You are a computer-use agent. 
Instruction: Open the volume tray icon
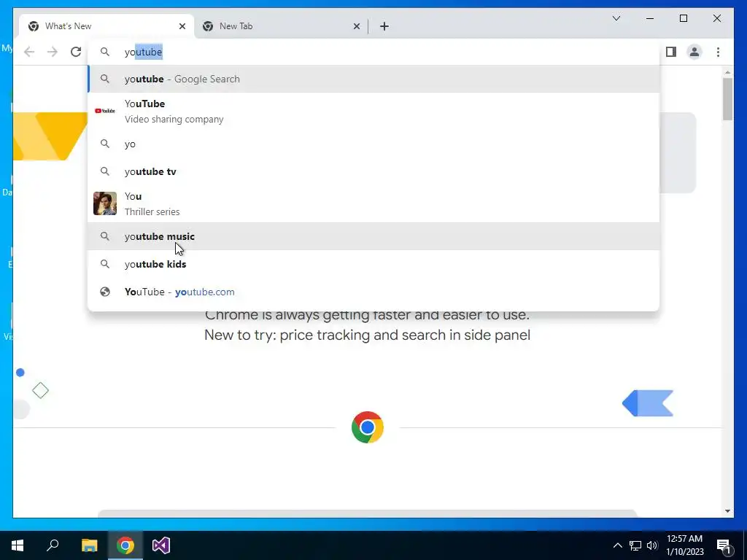(x=652, y=545)
